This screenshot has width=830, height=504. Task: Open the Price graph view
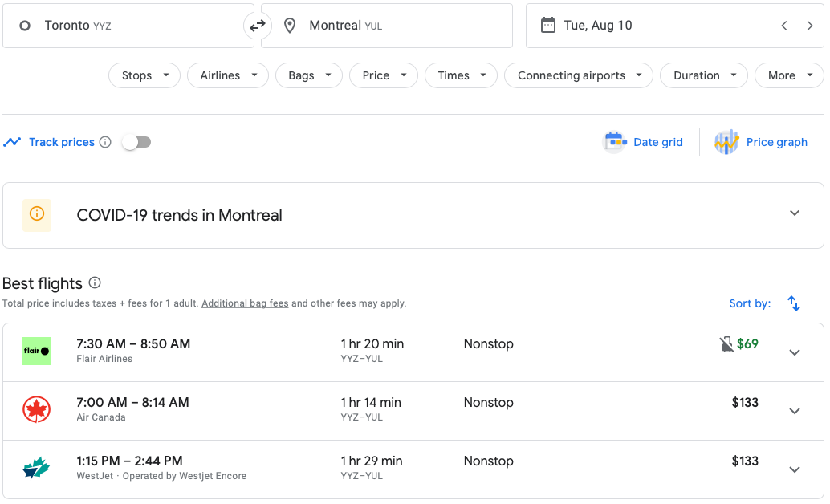(x=761, y=142)
